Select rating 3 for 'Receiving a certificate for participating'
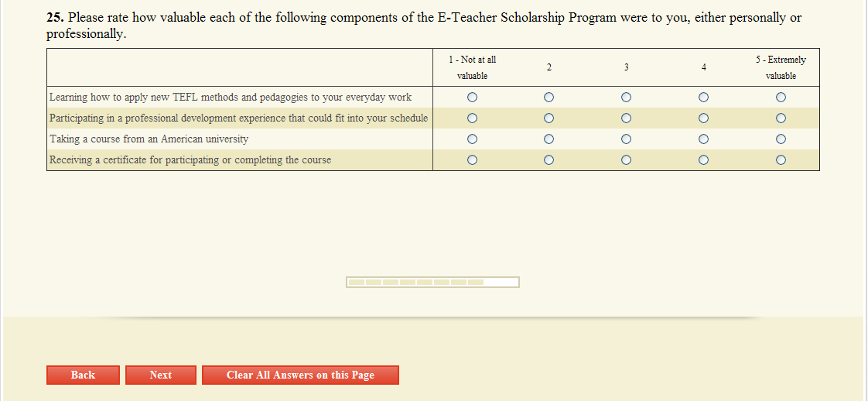The image size is (868, 401). (627, 160)
